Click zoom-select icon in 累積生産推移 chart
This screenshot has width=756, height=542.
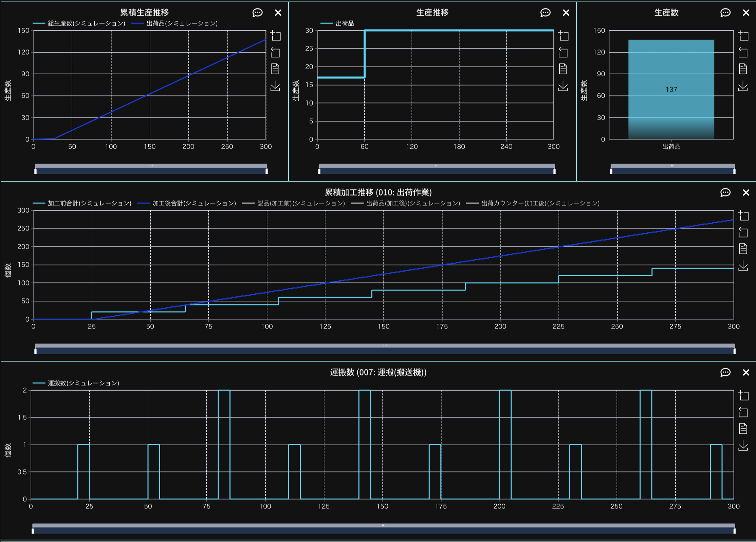pyautogui.click(x=275, y=36)
